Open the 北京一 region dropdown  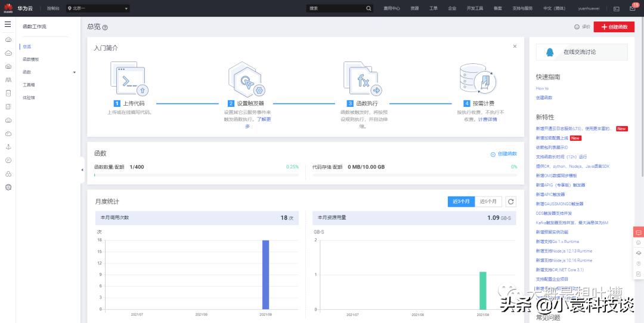[x=98, y=8]
